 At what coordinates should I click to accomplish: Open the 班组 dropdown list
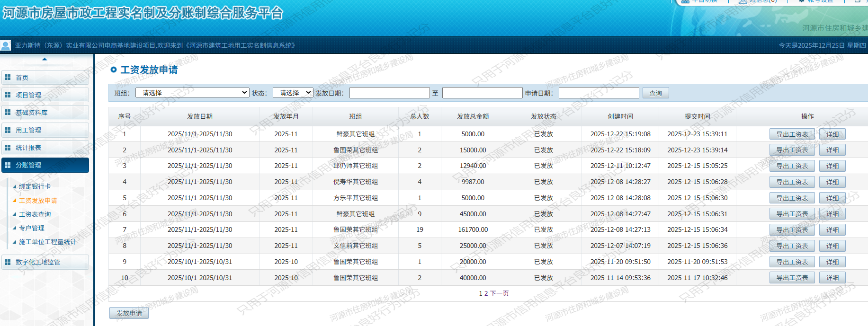(x=192, y=93)
